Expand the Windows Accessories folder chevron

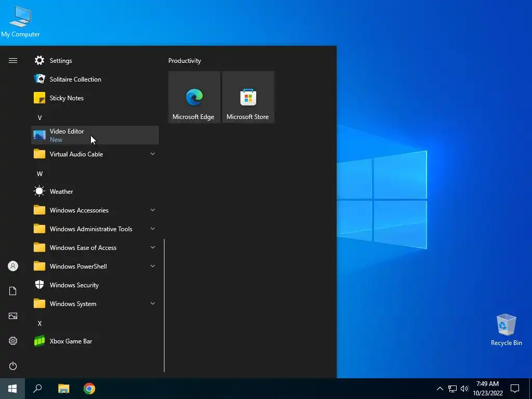pyautogui.click(x=153, y=210)
